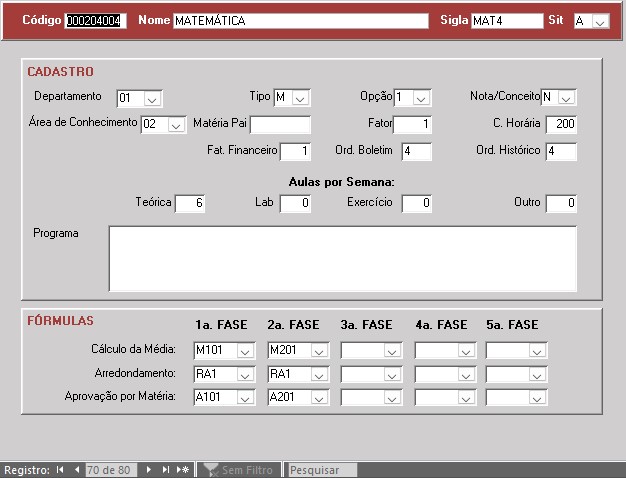
Task: Expand 4a. FASE Cálculo da Média dropdown
Action: (x=466, y=351)
